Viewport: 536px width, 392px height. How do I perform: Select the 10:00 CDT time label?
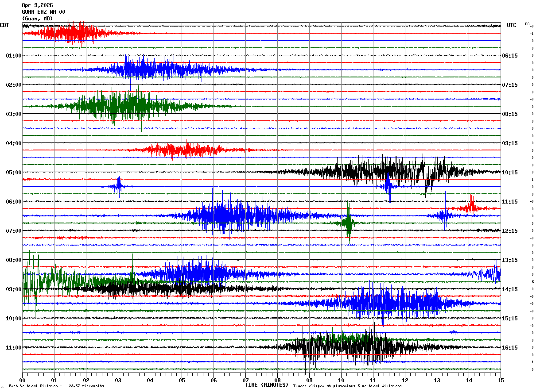point(14,319)
